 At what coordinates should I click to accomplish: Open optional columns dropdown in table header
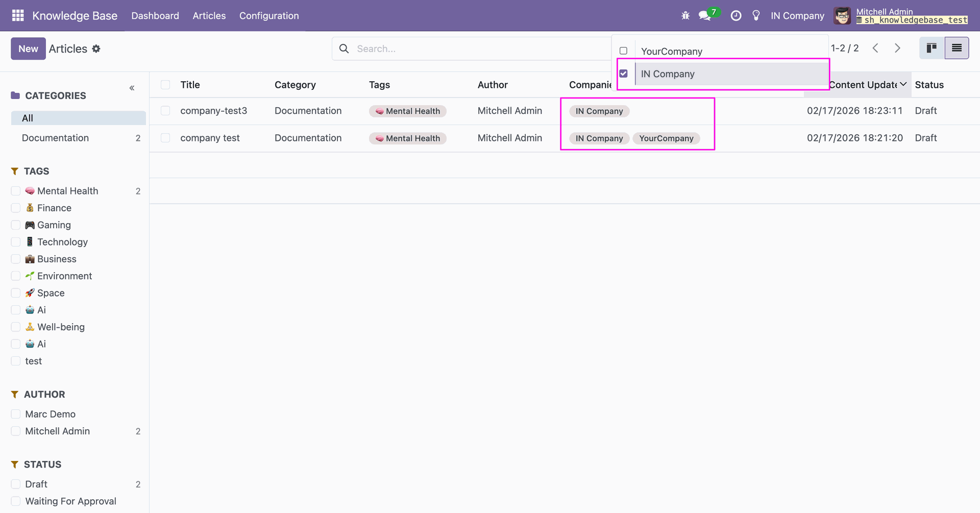903,84
